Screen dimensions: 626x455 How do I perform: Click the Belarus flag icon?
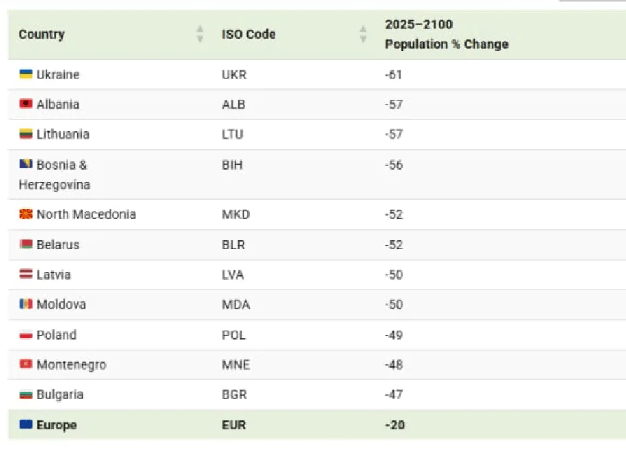(26, 244)
